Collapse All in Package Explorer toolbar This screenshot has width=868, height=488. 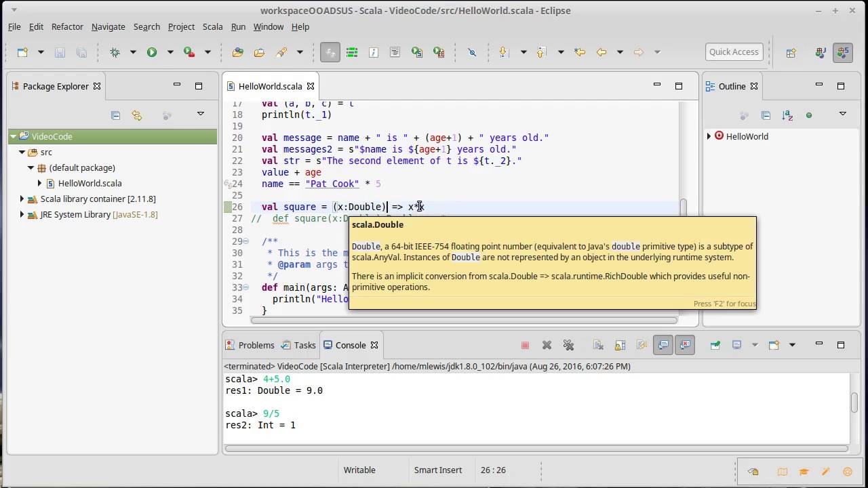tap(115, 115)
